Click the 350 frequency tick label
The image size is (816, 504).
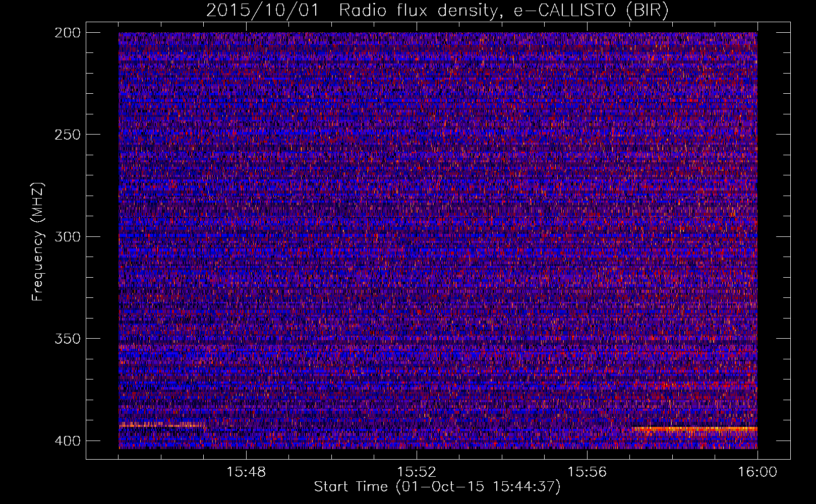pos(67,339)
